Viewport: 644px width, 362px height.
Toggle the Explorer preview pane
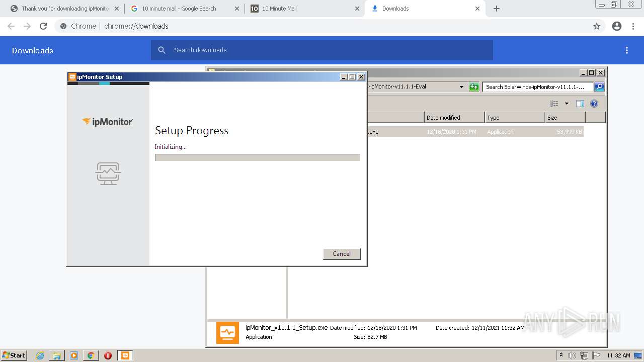coord(580,104)
